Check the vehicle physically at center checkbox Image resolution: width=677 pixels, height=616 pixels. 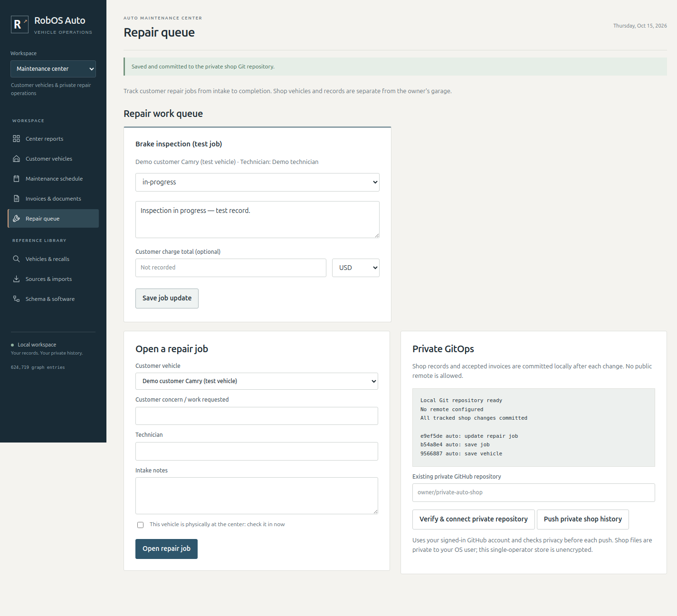point(140,525)
